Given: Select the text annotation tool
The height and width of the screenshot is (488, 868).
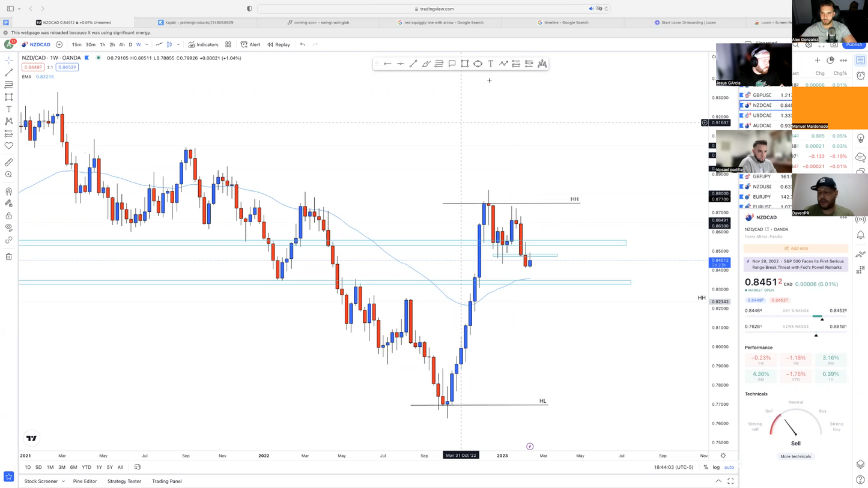Looking at the screenshot, I should (x=9, y=109).
